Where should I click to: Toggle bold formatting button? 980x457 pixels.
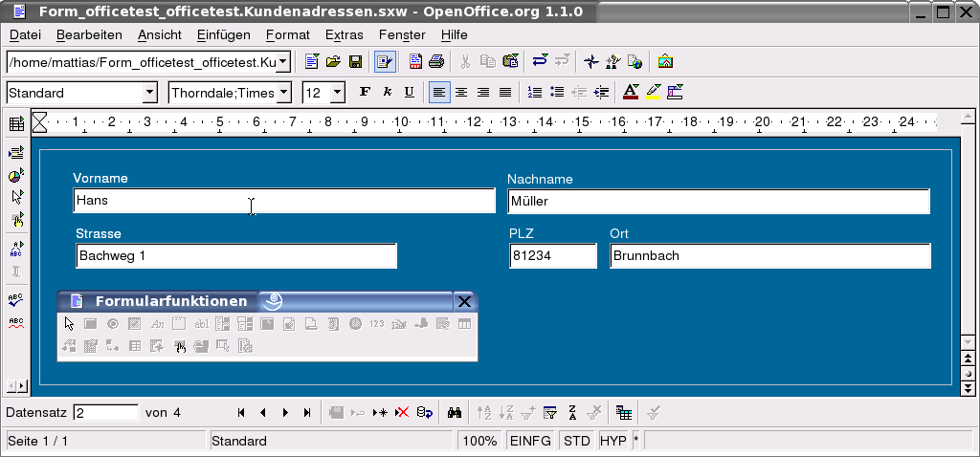pos(365,93)
